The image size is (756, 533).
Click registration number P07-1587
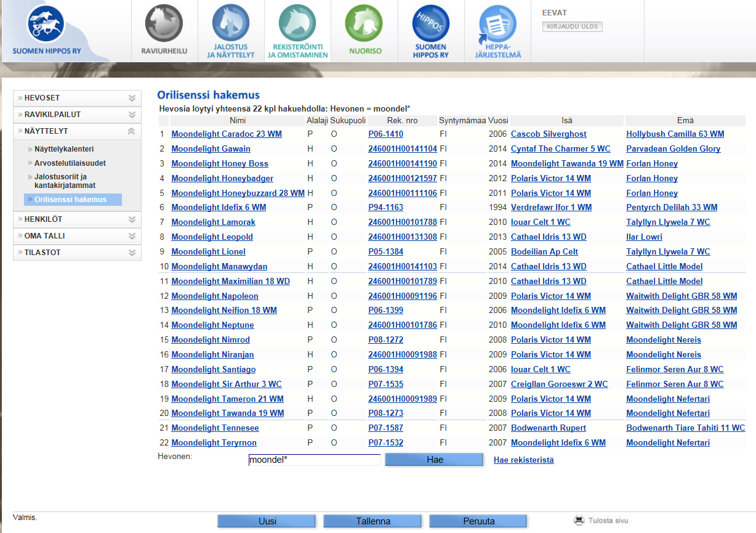point(385,428)
